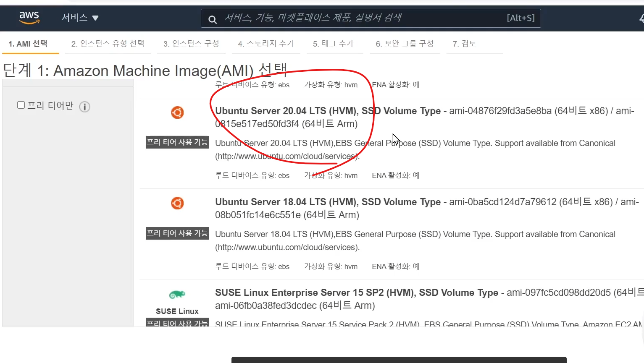Click the search magnifier icon
644x363 pixels.
pyautogui.click(x=213, y=19)
